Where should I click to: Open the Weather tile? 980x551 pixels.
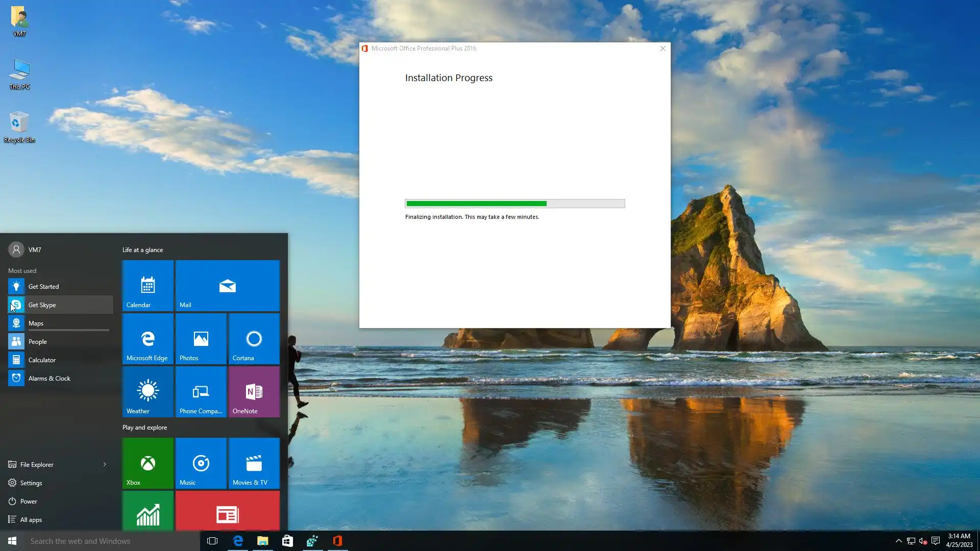tap(148, 392)
